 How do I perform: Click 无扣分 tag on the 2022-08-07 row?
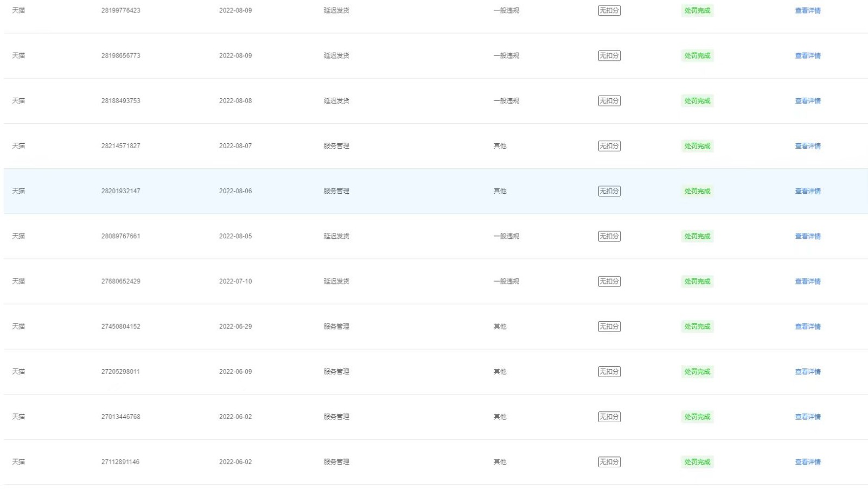point(609,145)
